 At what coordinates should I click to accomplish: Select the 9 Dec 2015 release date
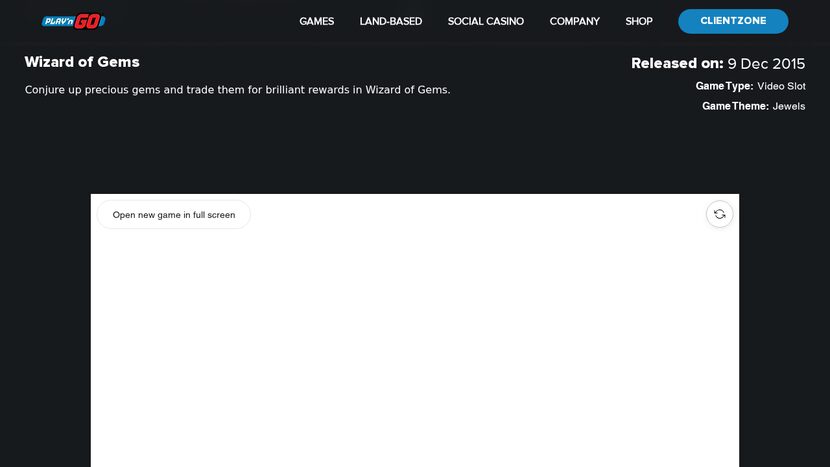click(765, 64)
